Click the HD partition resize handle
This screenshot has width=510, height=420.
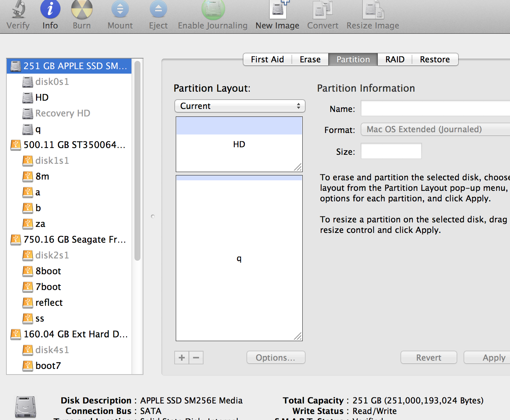tap(298, 167)
